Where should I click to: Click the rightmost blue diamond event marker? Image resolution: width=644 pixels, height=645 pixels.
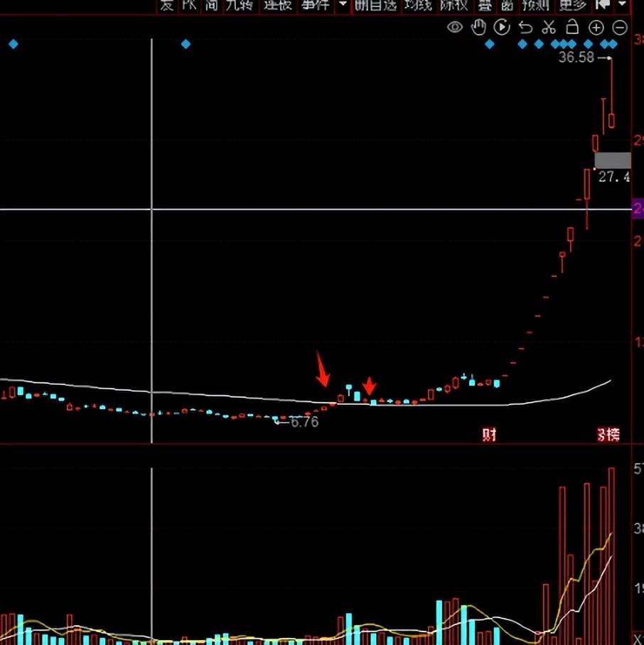point(613,44)
